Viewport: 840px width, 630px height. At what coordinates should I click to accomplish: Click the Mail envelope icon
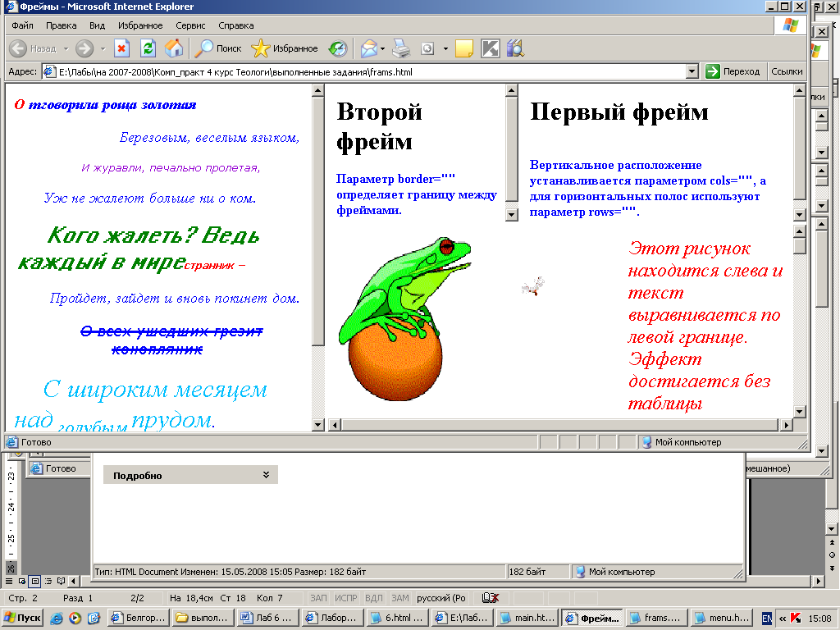coord(369,48)
